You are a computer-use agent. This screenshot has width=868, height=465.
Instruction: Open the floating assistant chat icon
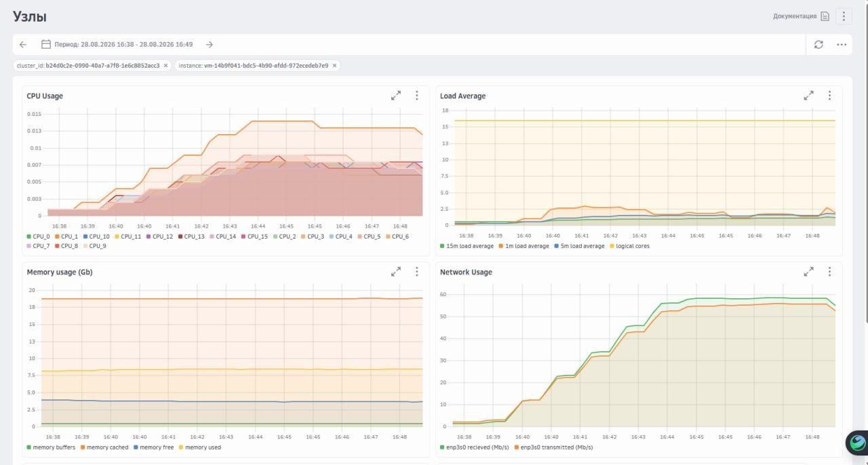click(857, 443)
